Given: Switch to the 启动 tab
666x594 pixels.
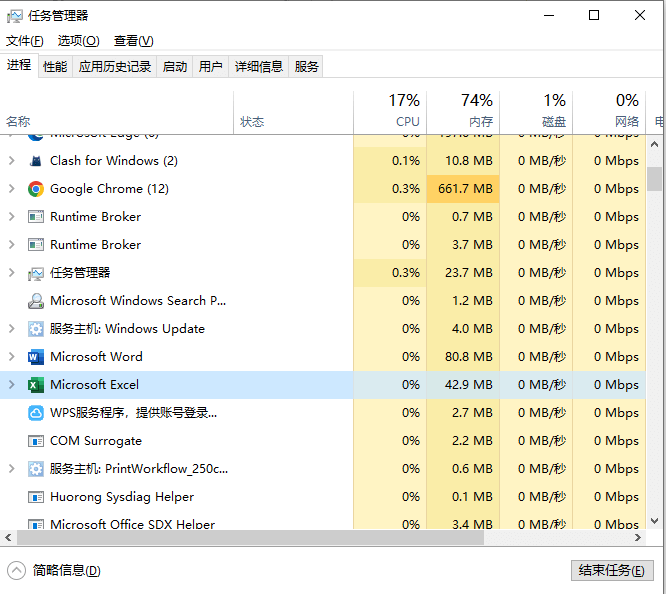Looking at the screenshot, I should (x=175, y=67).
